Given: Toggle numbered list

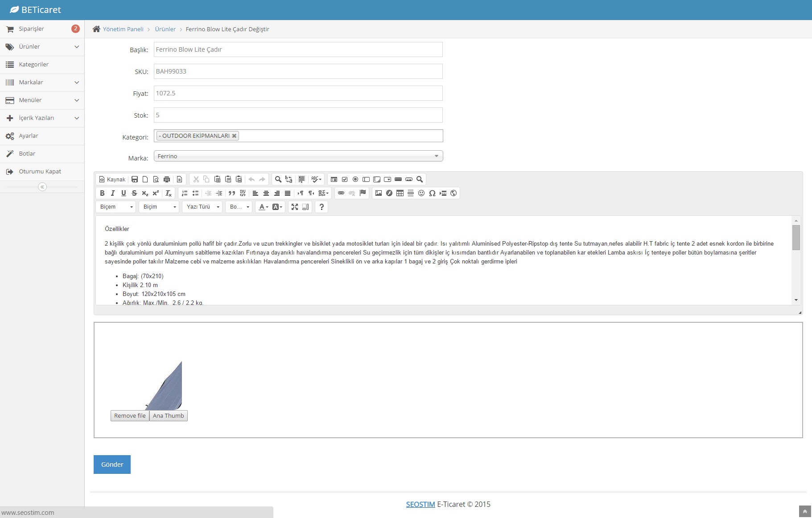Looking at the screenshot, I should [x=185, y=193].
